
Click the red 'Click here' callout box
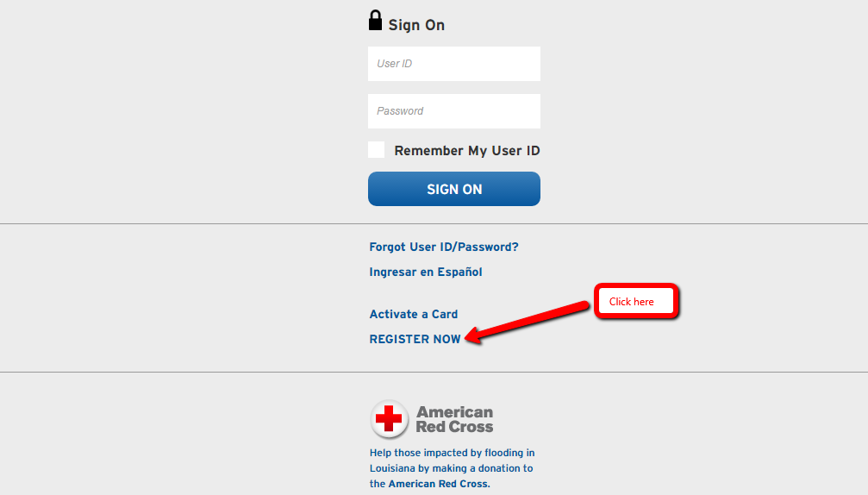pyautogui.click(x=637, y=301)
